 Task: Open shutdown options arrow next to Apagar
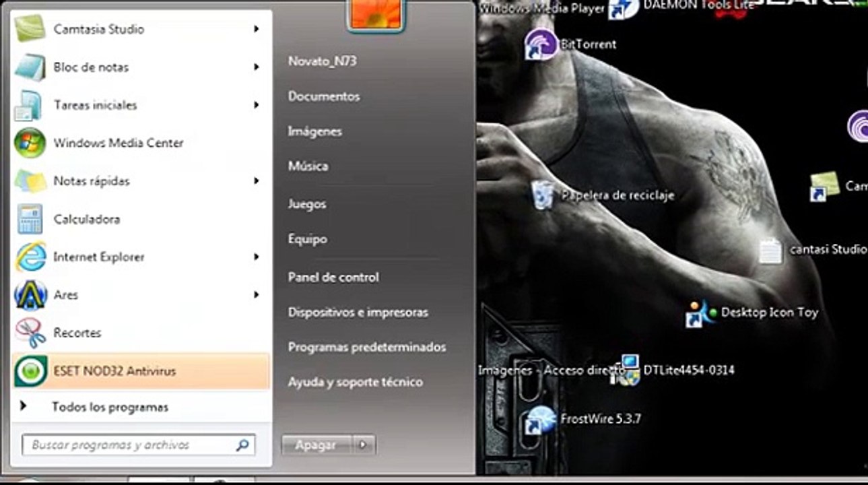[x=364, y=445]
